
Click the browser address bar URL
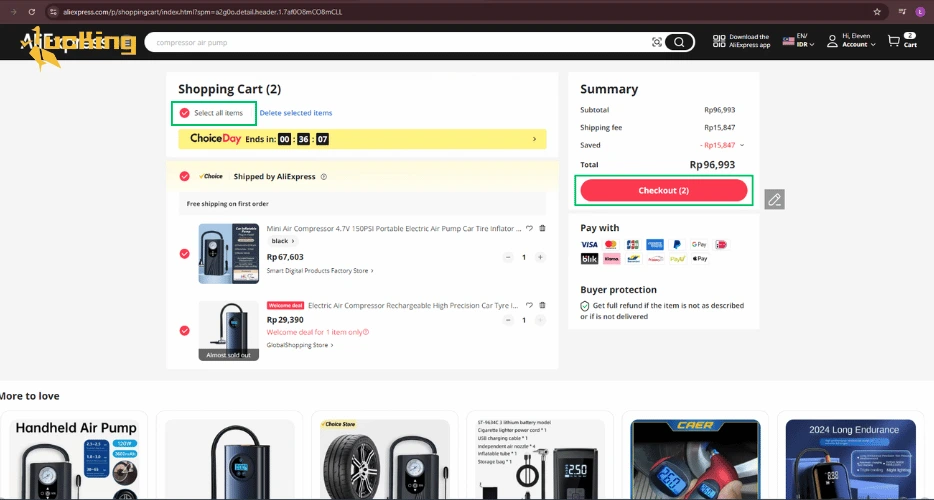[x=203, y=12]
